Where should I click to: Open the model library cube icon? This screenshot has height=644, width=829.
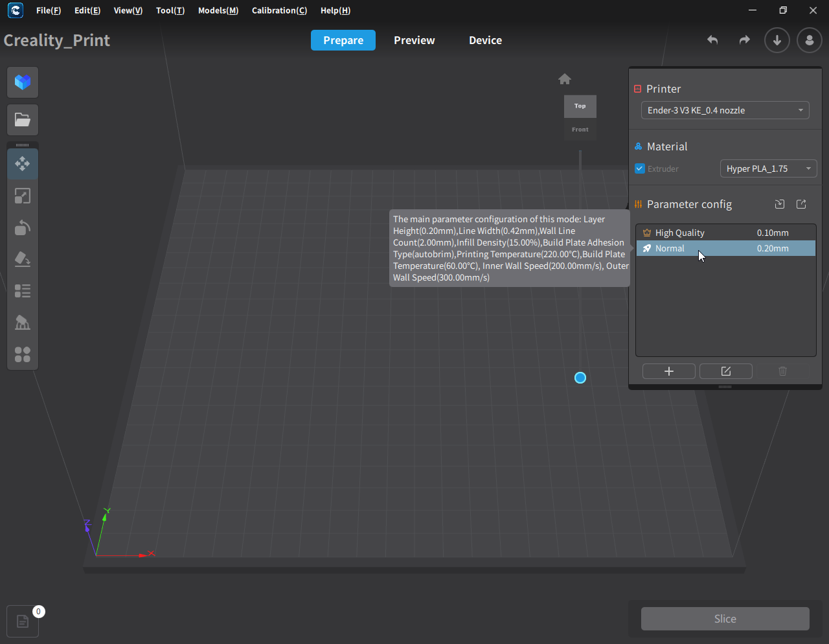point(23,82)
